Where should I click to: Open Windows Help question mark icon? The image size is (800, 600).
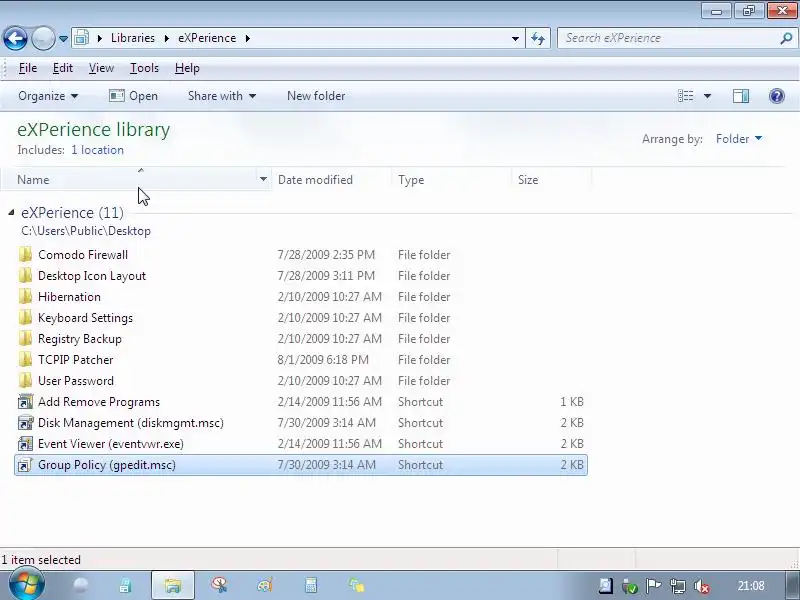[777, 96]
